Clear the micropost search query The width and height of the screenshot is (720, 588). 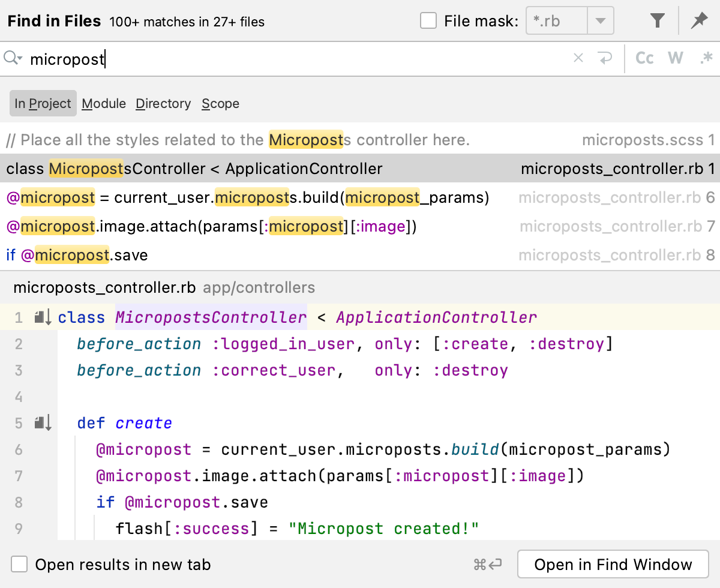(x=578, y=58)
